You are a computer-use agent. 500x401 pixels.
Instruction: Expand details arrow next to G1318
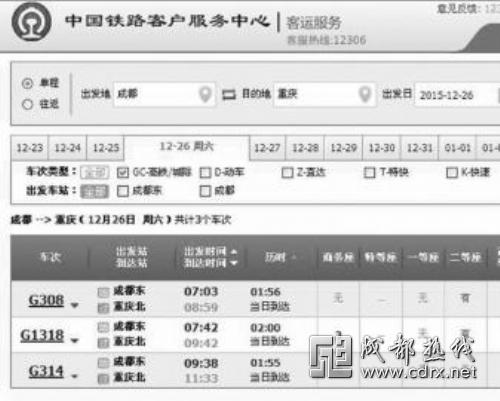coord(75,340)
